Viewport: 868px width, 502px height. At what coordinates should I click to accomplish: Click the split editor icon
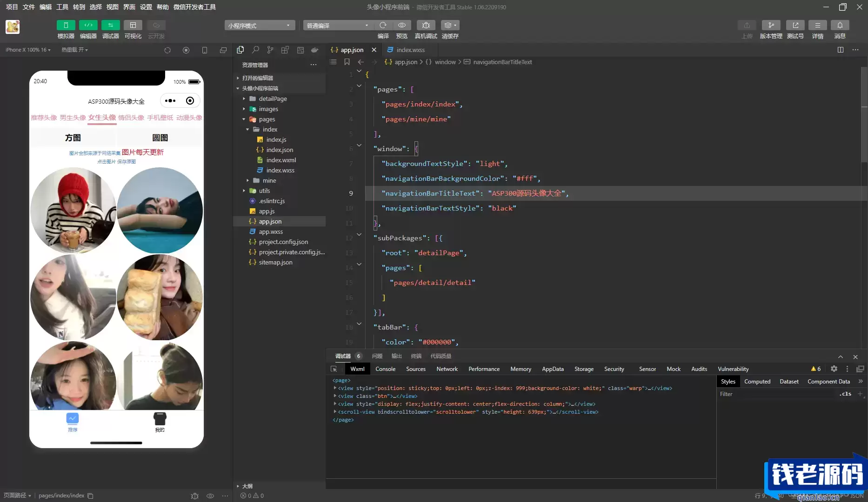[x=841, y=50]
